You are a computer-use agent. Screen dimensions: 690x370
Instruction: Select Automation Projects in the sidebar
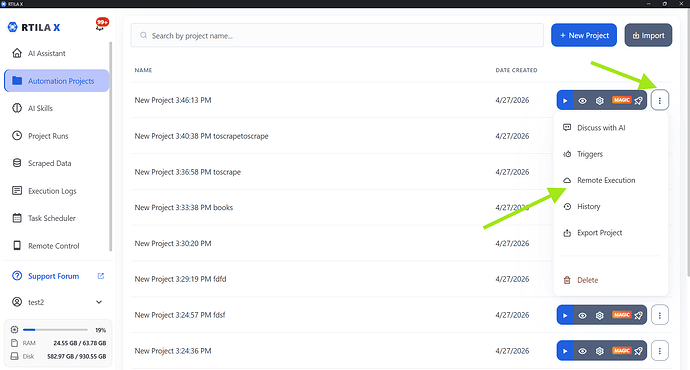tap(56, 81)
